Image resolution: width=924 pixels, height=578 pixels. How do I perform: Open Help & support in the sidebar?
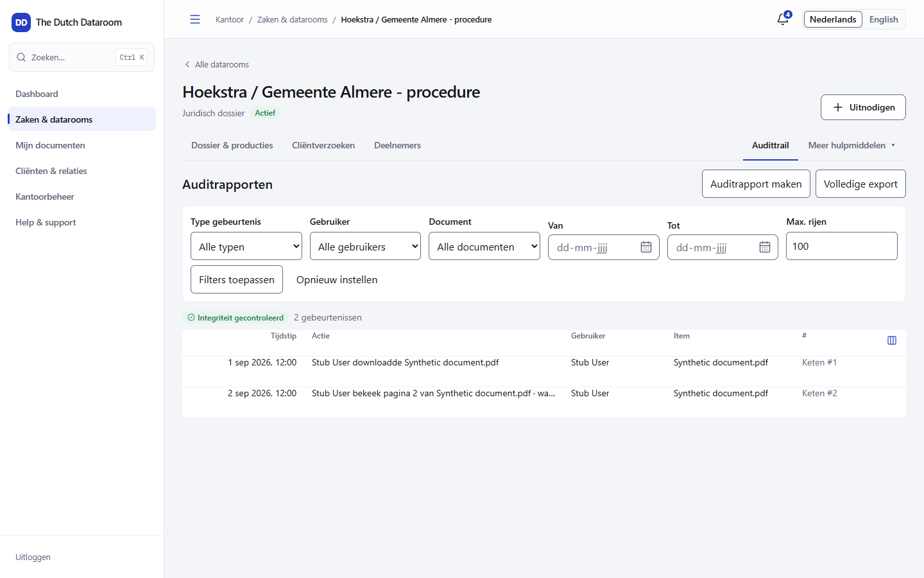tap(82, 222)
